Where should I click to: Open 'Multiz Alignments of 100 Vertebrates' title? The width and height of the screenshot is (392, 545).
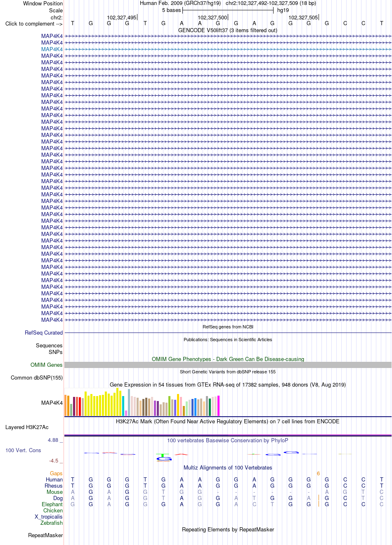tap(228, 467)
